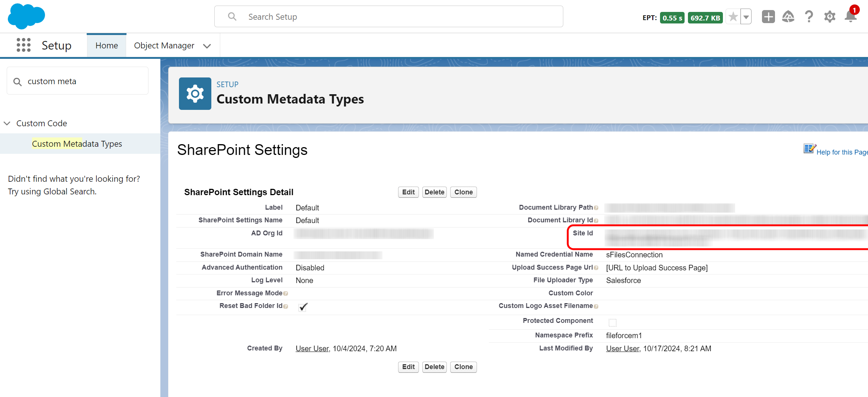Focus the Search Setup field
The height and width of the screenshot is (397, 868).
pos(389,17)
